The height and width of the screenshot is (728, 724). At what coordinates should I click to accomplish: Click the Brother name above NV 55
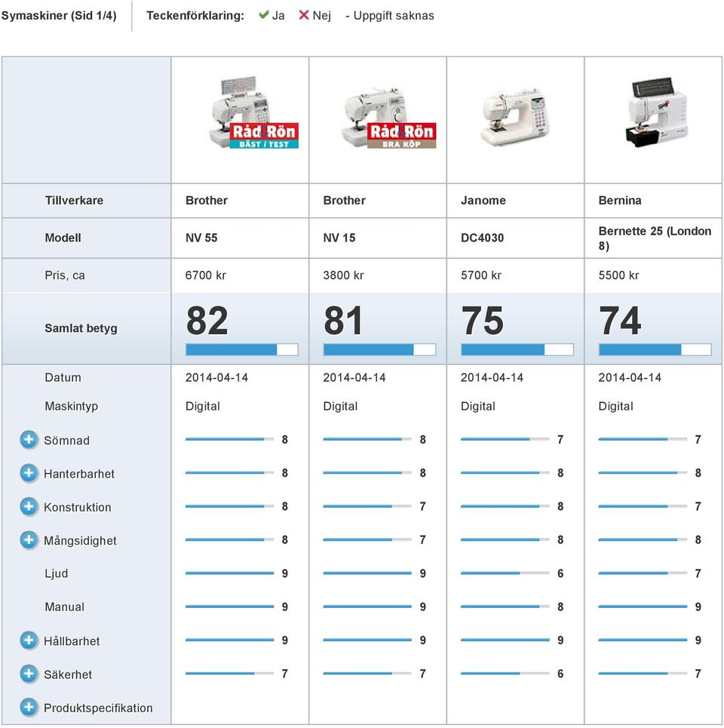click(207, 201)
